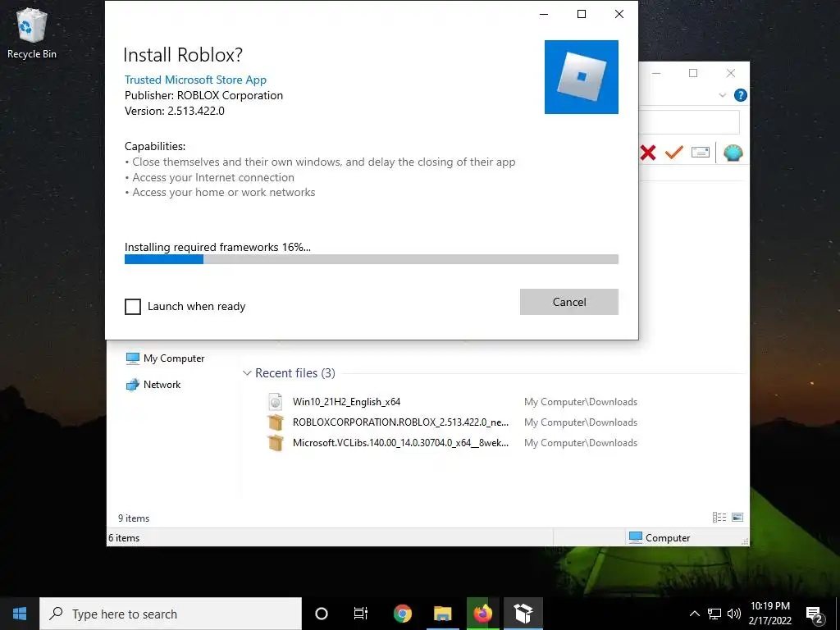Select the Microsoft.VCLibs package file

tap(400, 442)
